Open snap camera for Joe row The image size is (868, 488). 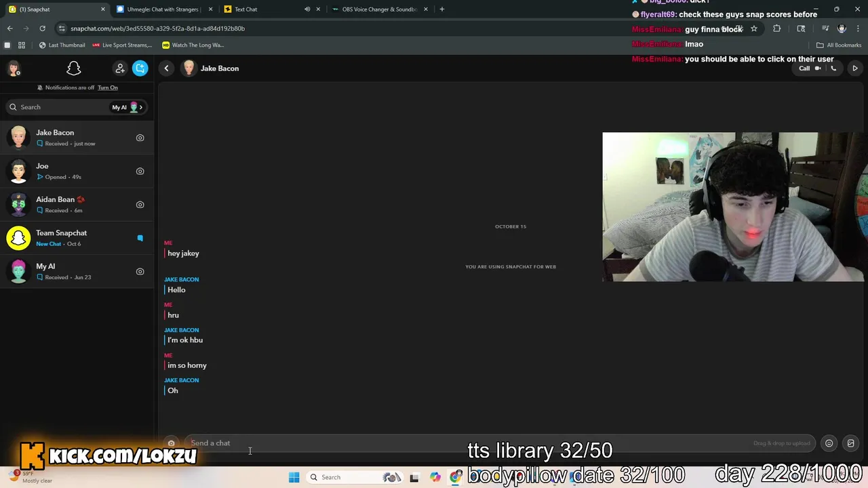tap(140, 171)
